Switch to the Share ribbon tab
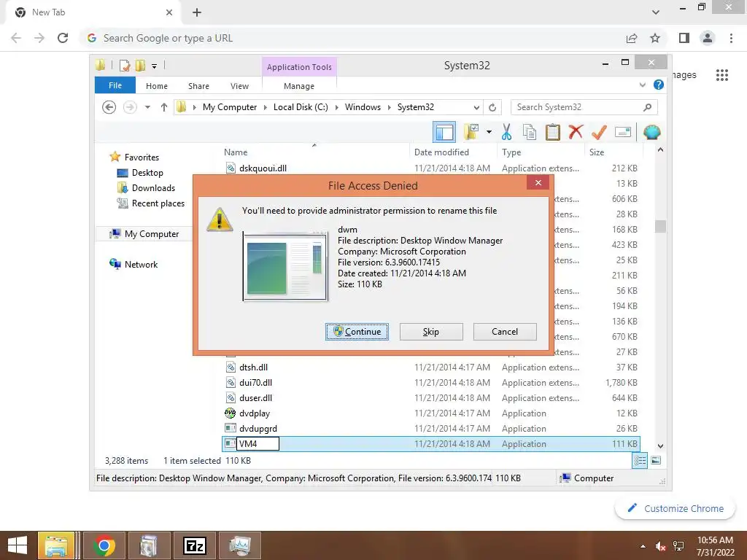Viewport: 747px width, 560px height. pos(198,86)
